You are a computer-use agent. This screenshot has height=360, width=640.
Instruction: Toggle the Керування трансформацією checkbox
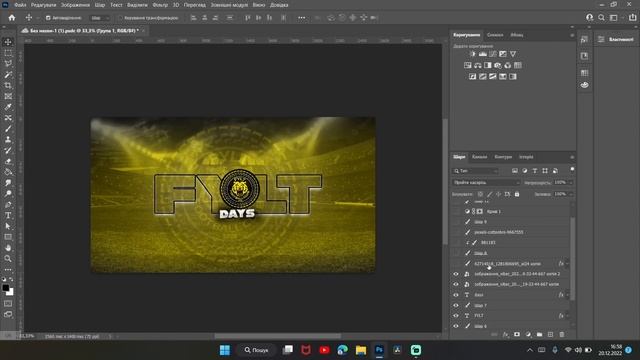[x=120, y=18]
